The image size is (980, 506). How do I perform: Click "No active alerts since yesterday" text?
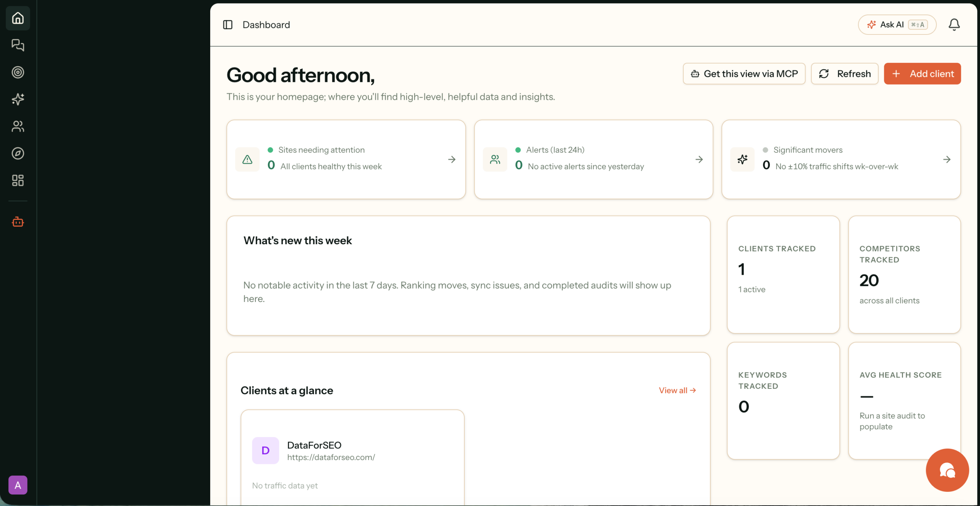coord(586,166)
